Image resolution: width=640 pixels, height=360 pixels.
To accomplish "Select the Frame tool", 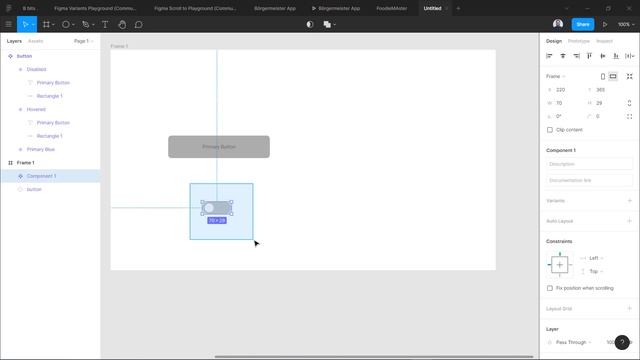I will coord(46,24).
